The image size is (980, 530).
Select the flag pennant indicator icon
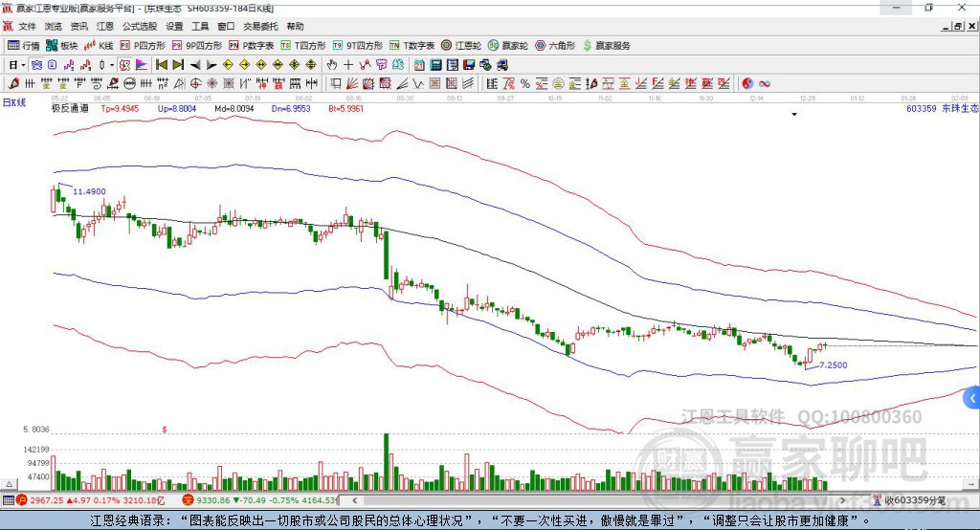click(142, 65)
